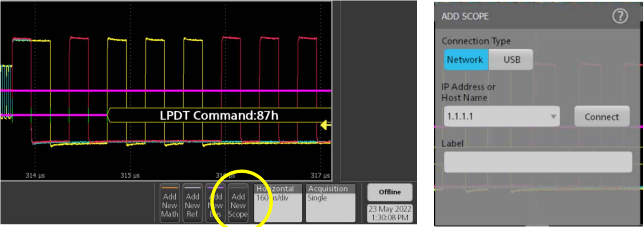Click inside the Label text field
This screenshot has height=227, width=644.
pos(538,162)
